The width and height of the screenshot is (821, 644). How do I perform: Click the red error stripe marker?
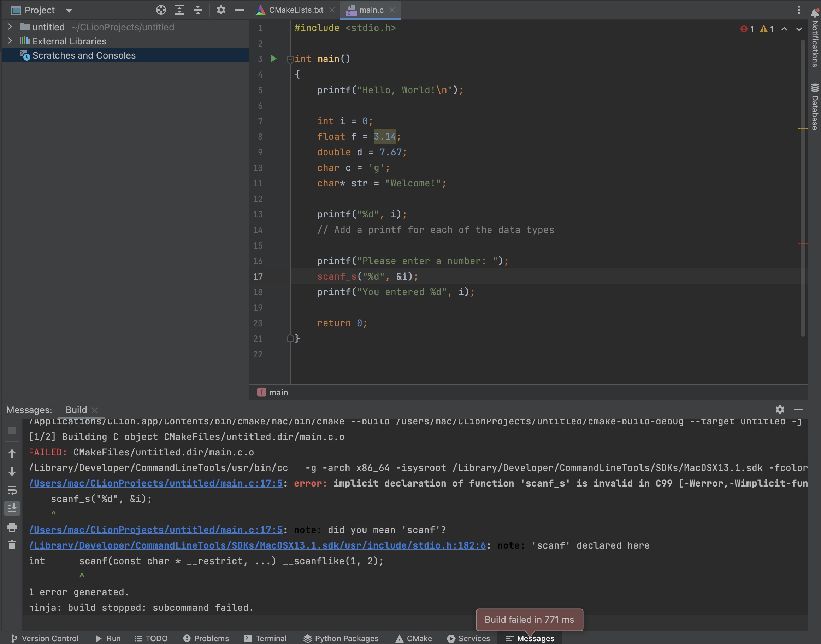click(803, 244)
